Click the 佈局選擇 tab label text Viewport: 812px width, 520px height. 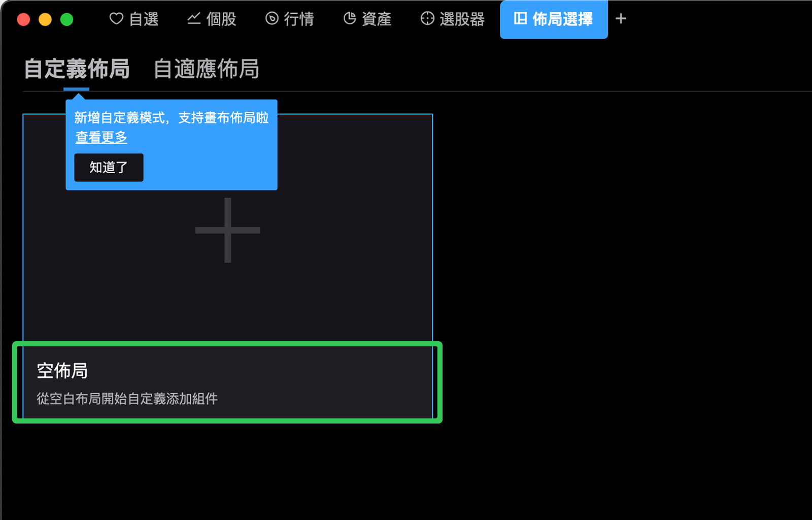tap(562, 19)
